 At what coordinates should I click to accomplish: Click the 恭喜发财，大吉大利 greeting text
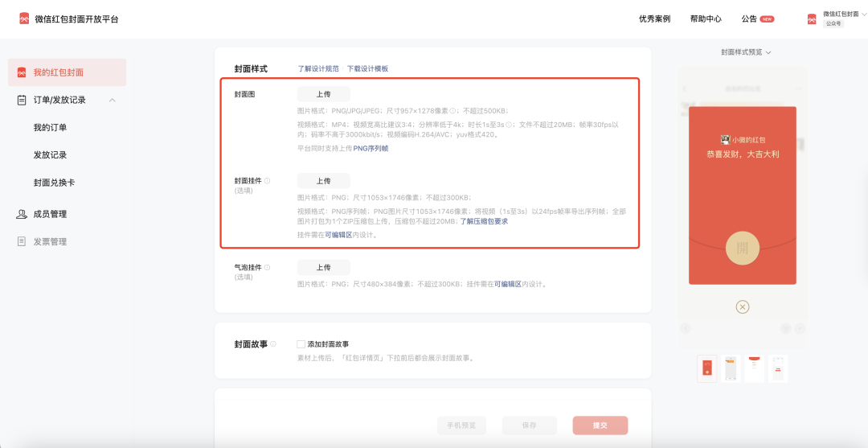pyautogui.click(x=743, y=154)
